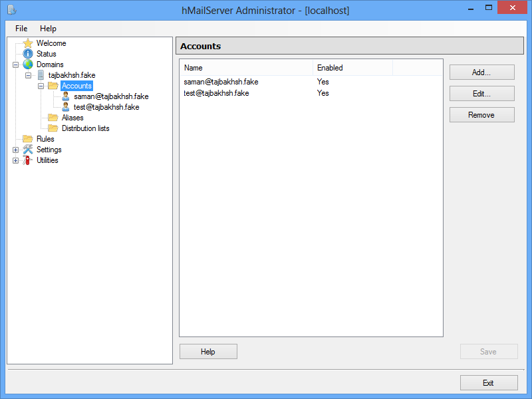This screenshot has height=399, width=532.
Task: Click the Yes value for saman's Enabled column
Action: coord(323,82)
